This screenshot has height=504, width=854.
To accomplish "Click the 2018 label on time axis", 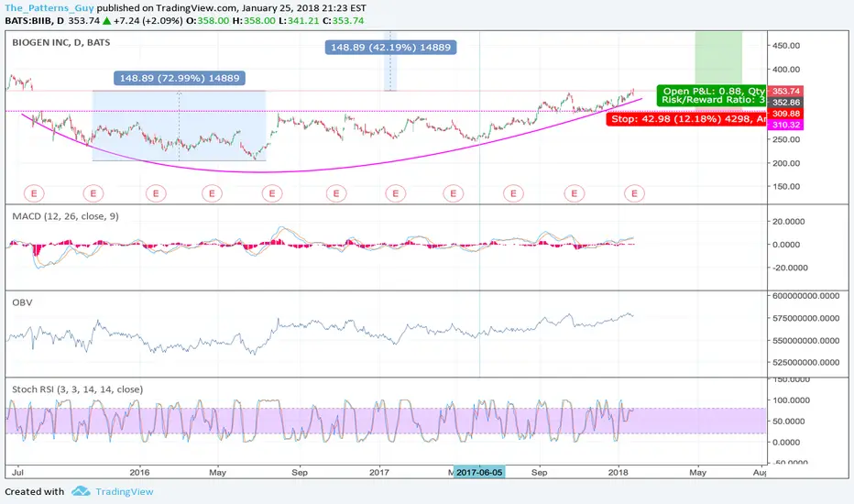I will click(x=618, y=472).
